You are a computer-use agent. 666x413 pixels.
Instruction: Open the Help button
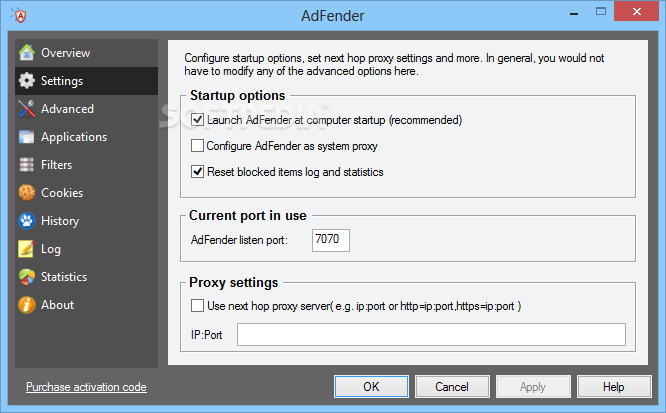[613, 387]
